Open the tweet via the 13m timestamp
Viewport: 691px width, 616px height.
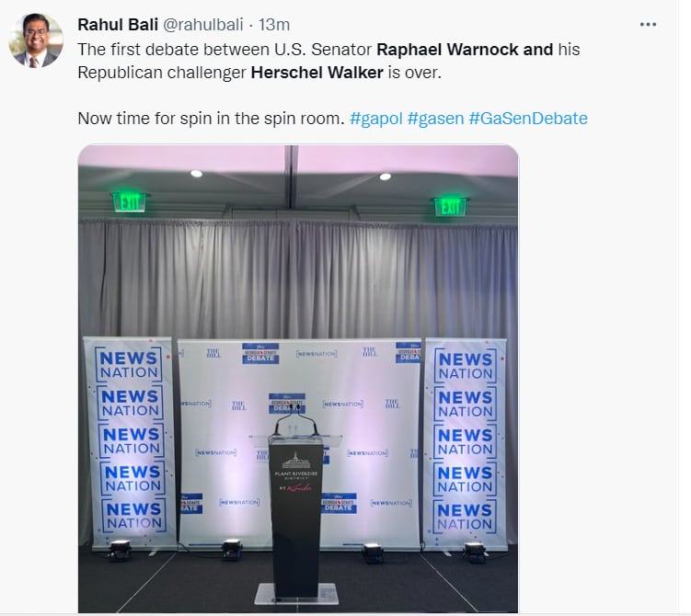[x=274, y=25]
